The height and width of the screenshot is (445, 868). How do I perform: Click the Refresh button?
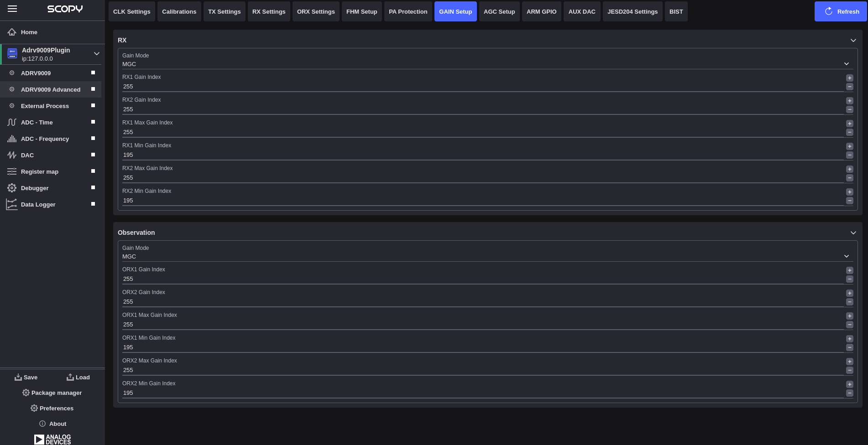point(841,11)
